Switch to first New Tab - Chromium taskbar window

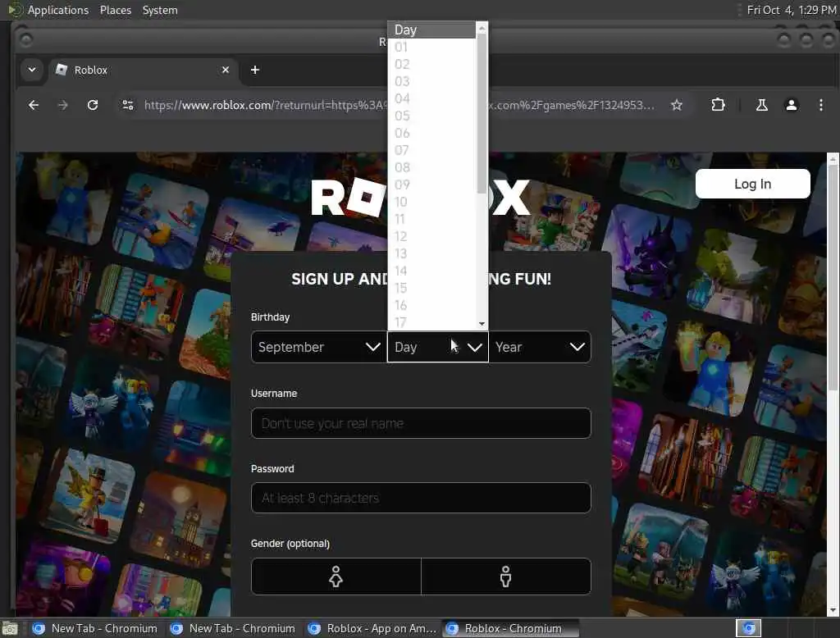click(x=95, y=628)
